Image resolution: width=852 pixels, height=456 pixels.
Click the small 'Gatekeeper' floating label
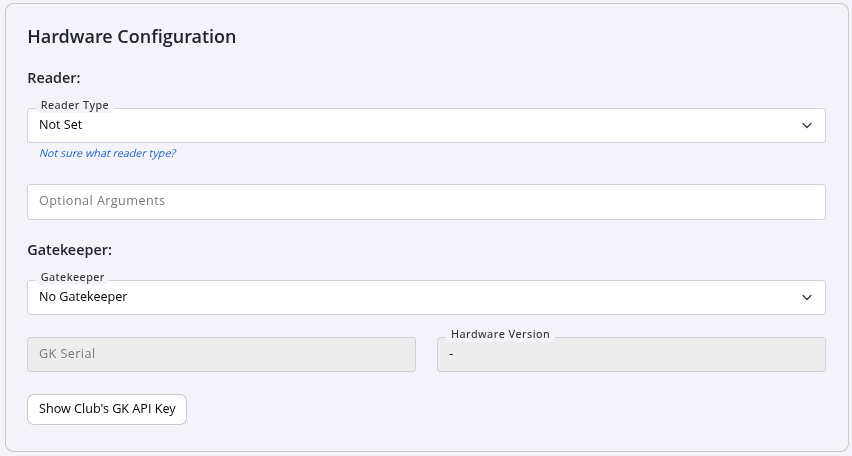click(x=72, y=277)
